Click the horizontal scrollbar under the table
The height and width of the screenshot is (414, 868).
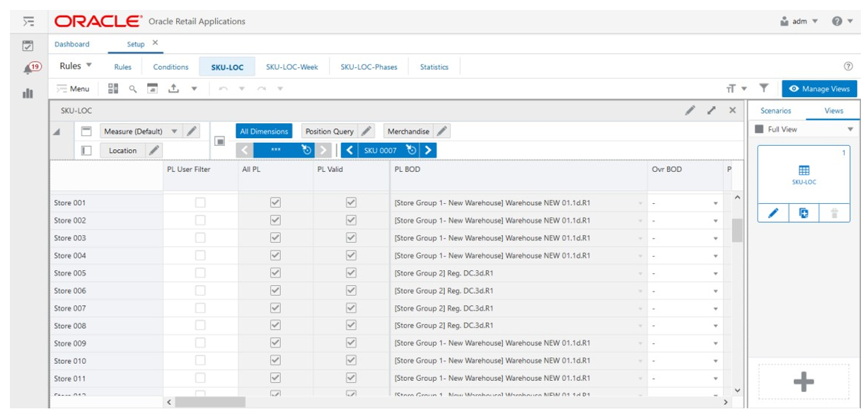click(x=210, y=402)
